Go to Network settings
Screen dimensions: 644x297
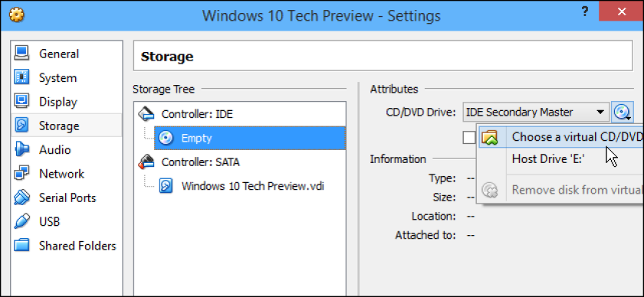(67, 174)
